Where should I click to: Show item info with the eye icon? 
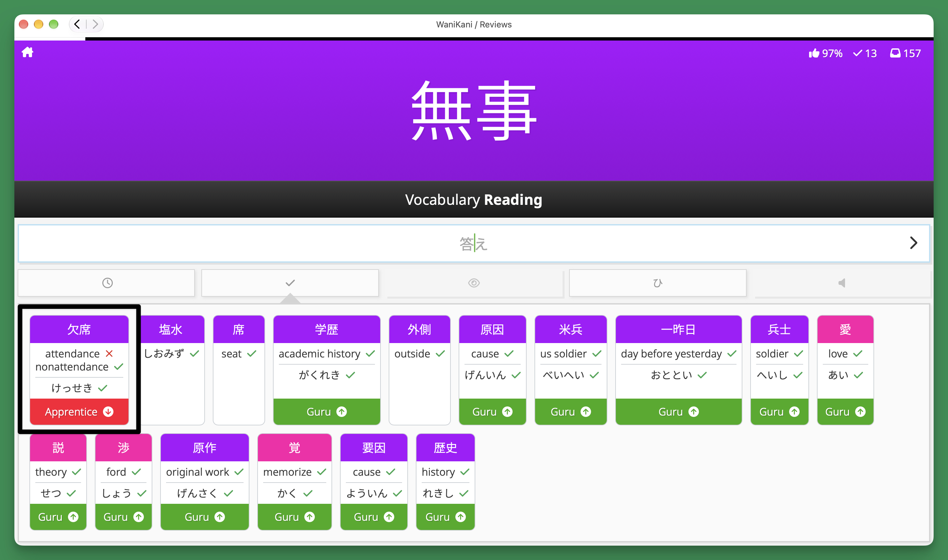[x=474, y=283]
